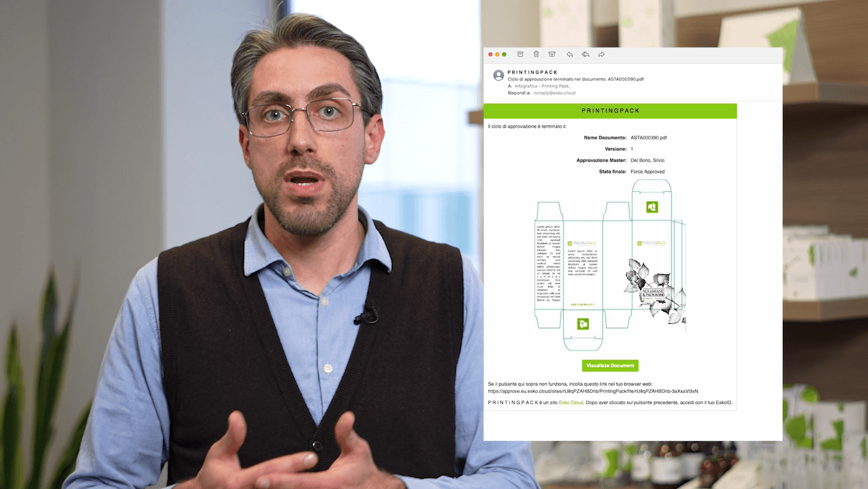This screenshot has height=489, width=868.
Task: Reply to all with the double-arrow icon
Action: (x=585, y=54)
